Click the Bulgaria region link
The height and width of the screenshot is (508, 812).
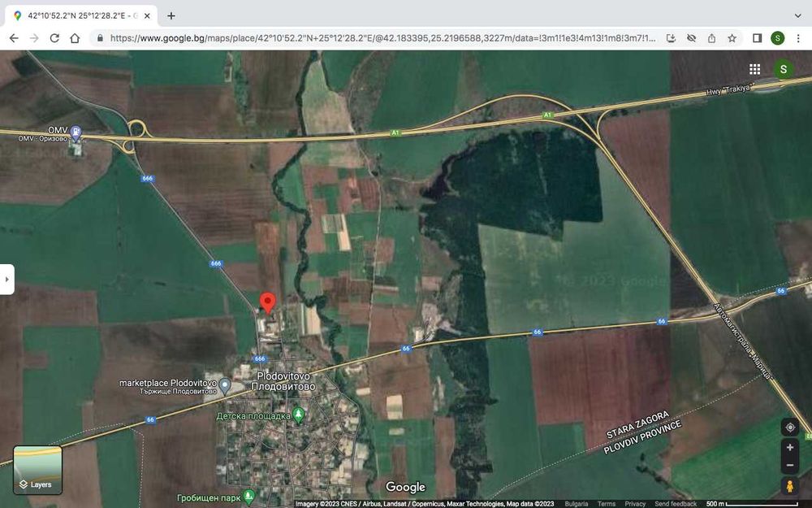pos(577,504)
